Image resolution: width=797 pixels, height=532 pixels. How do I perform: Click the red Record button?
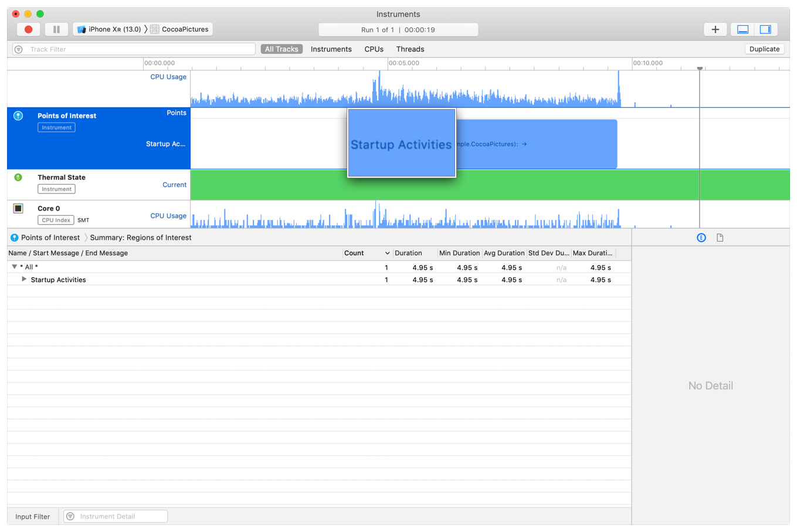pos(28,29)
